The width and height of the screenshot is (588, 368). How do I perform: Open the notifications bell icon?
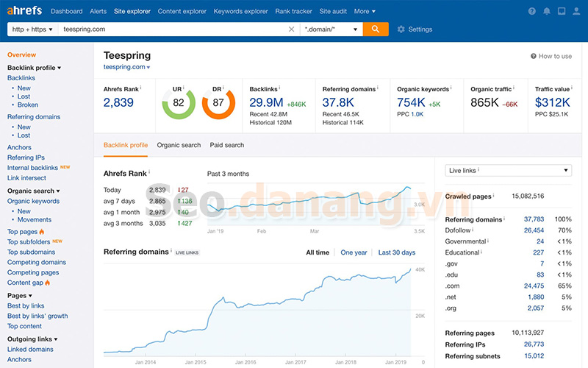tap(547, 12)
